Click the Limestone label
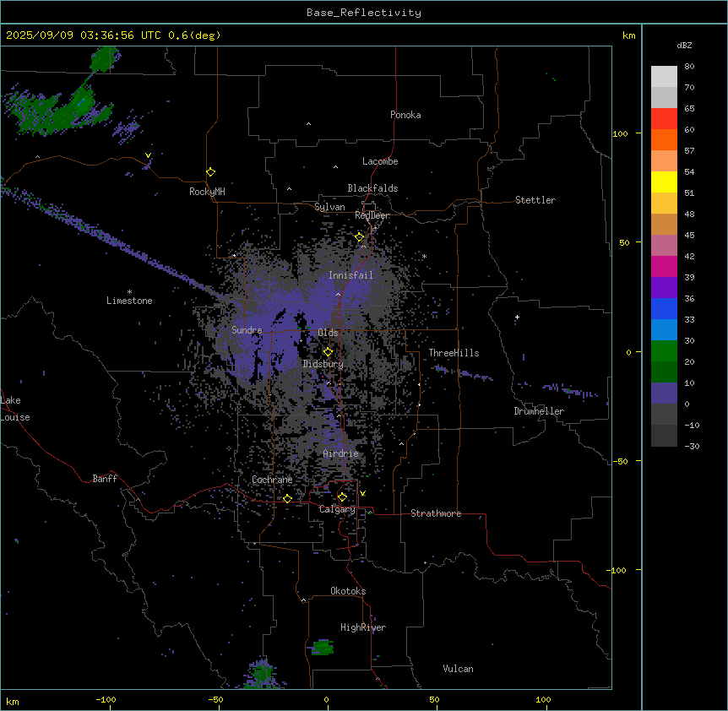Image resolution: width=728 pixels, height=711 pixels. [129, 301]
